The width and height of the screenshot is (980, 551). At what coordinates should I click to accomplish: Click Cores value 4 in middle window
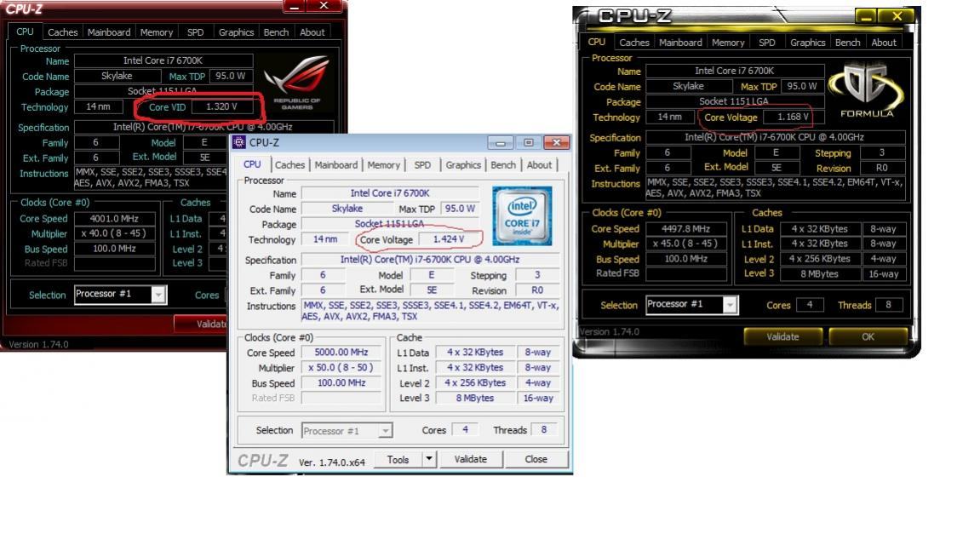[x=465, y=430]
